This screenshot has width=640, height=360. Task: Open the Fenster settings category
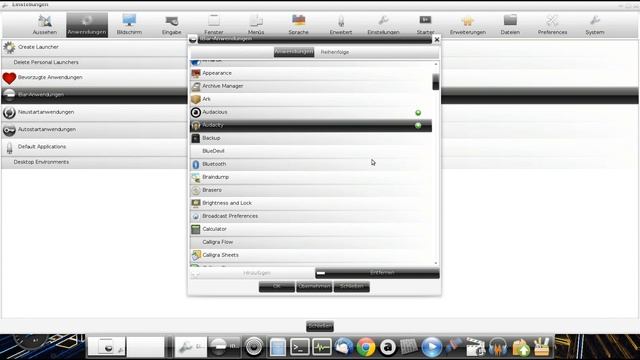click(214, 25)
